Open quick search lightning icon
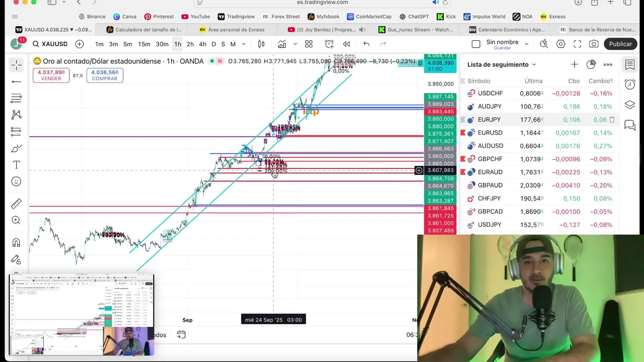Image resolution: width=644 pixels, height=362 pixels. tap(544, 44)
